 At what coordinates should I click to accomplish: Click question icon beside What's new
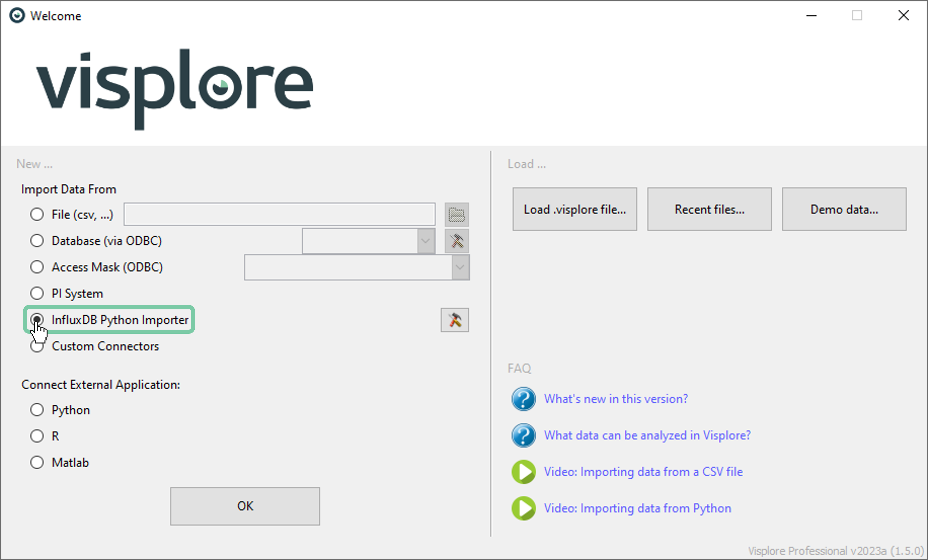523,399
